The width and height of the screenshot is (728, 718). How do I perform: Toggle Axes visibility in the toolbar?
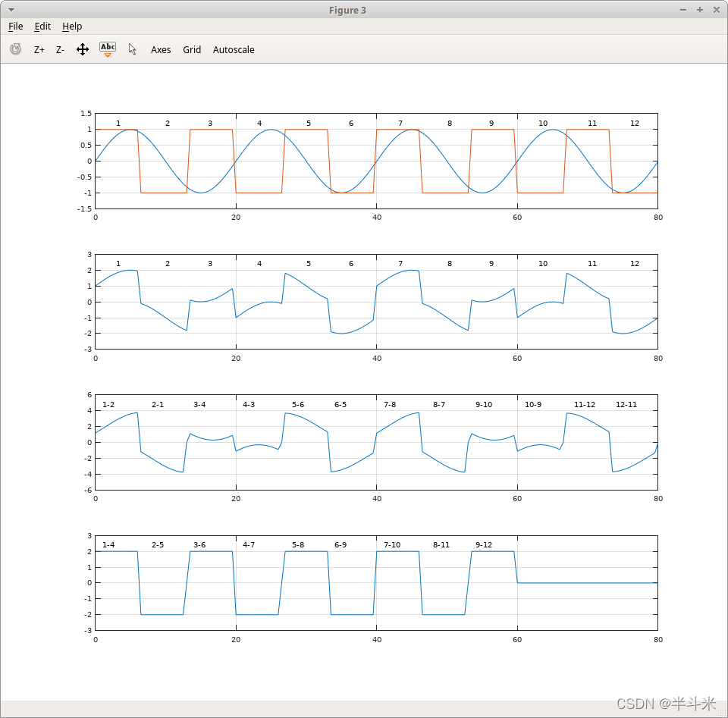161,50
